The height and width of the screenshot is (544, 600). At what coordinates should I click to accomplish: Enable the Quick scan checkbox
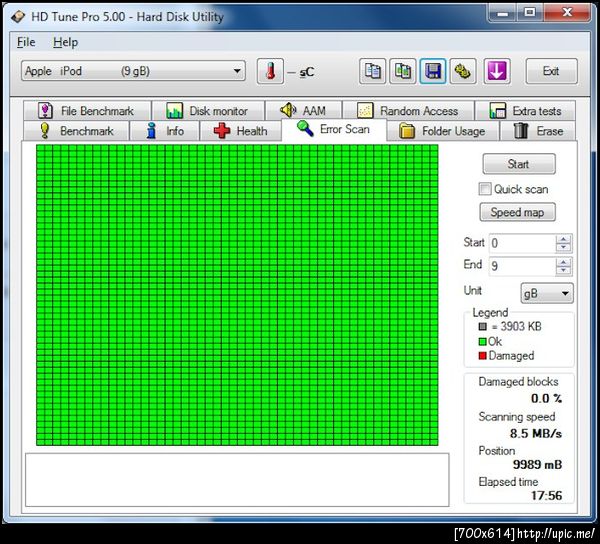(x=485, y=189)
